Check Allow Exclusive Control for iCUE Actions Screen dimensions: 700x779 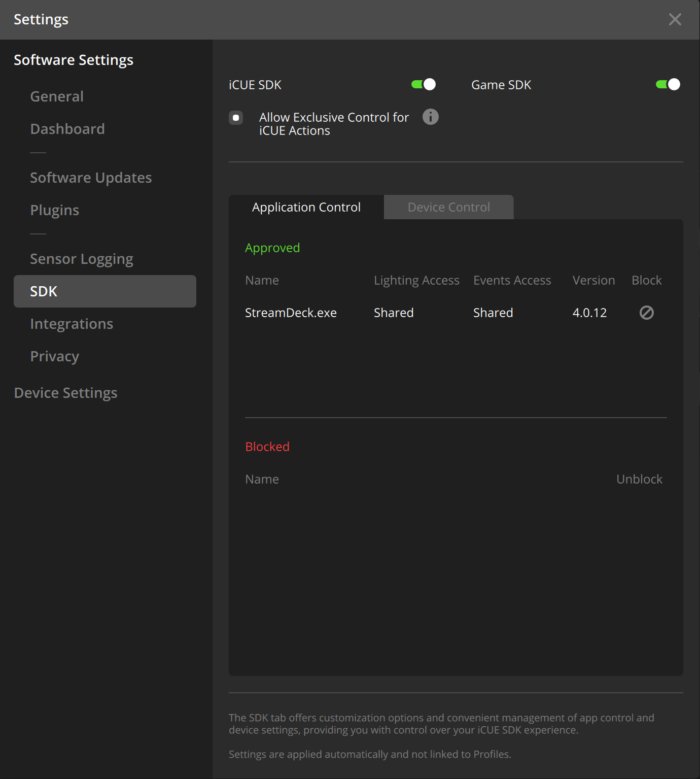(x=236, y=118)
